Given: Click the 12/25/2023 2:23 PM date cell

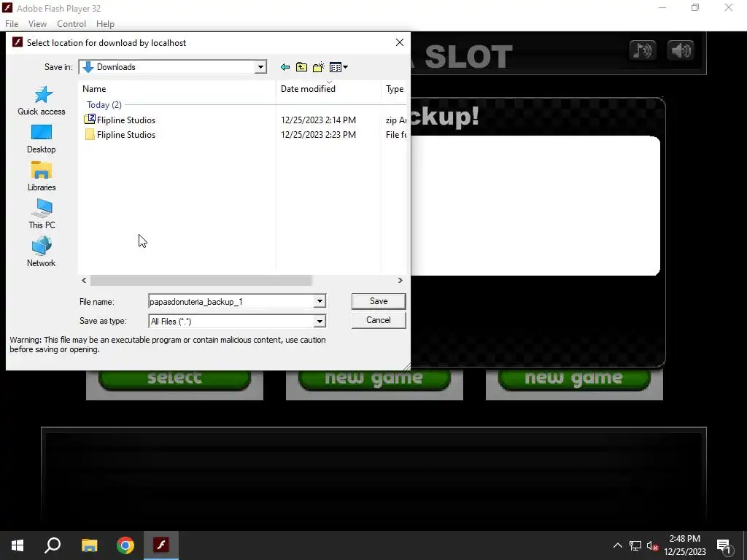Looking at the screenshot, I should click(318, 135).
